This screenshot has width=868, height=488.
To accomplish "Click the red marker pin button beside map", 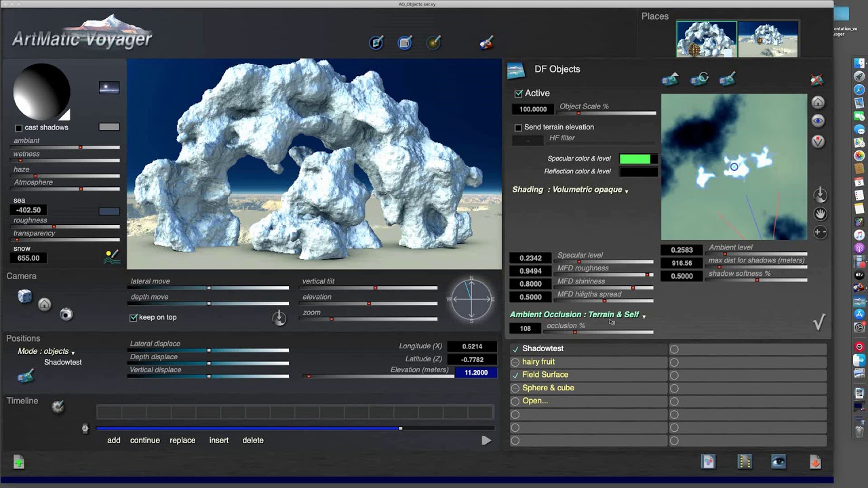I will click(x=818, y=142).
